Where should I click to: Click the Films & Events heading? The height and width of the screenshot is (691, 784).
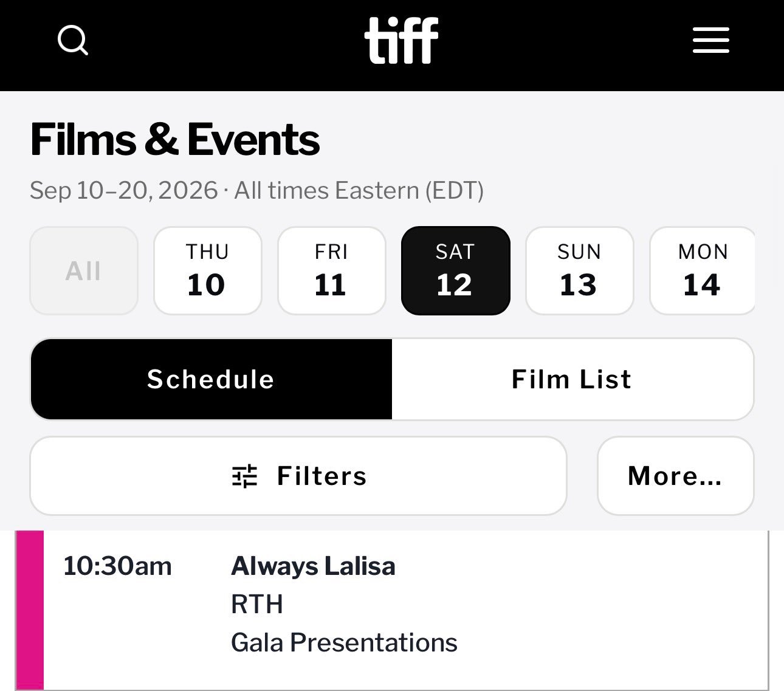coord(175,139)
